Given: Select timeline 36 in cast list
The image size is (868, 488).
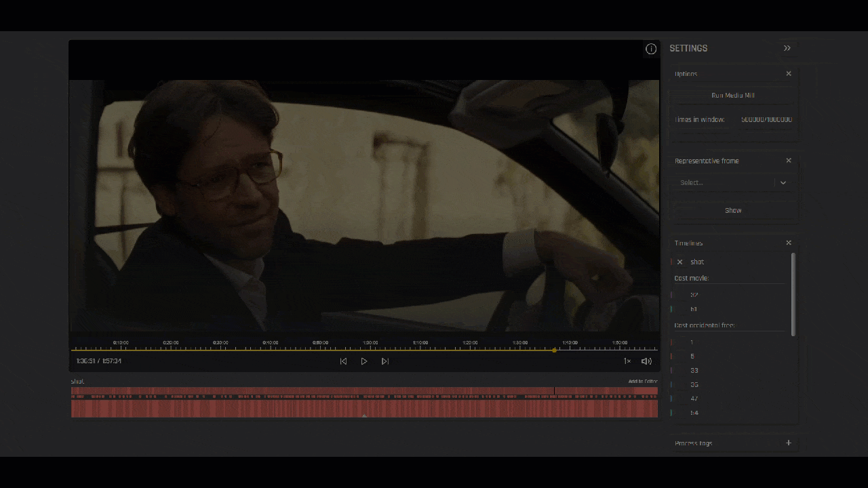Looking at the screenshot, I should [x=694, y=385].
